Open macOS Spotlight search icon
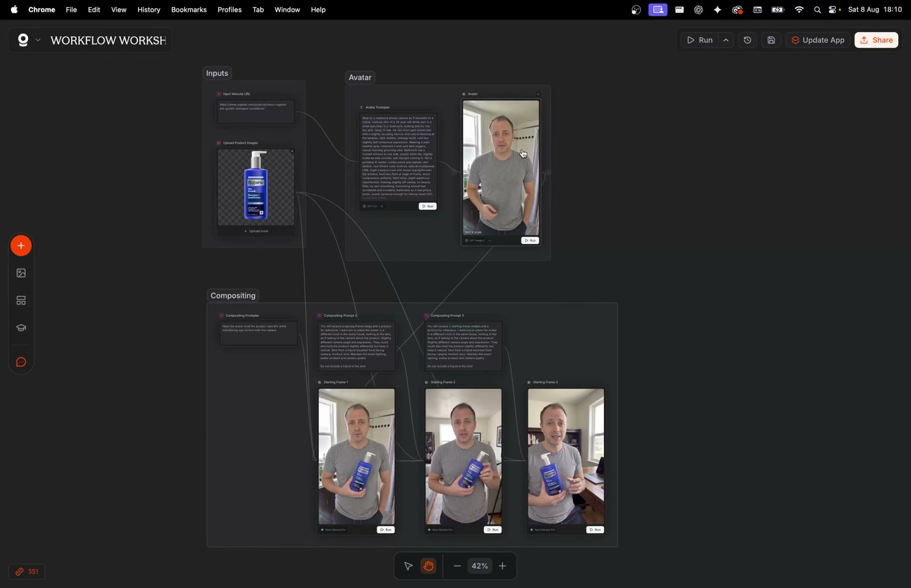911x588 pixels. 817,10
